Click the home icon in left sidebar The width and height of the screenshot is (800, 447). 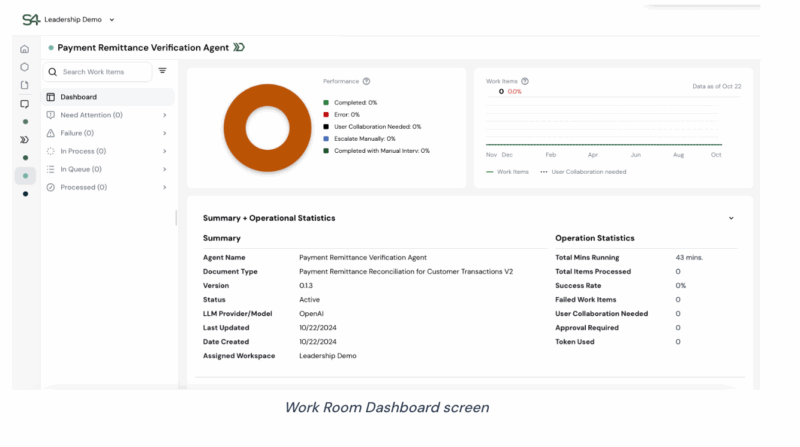(25, 49)
